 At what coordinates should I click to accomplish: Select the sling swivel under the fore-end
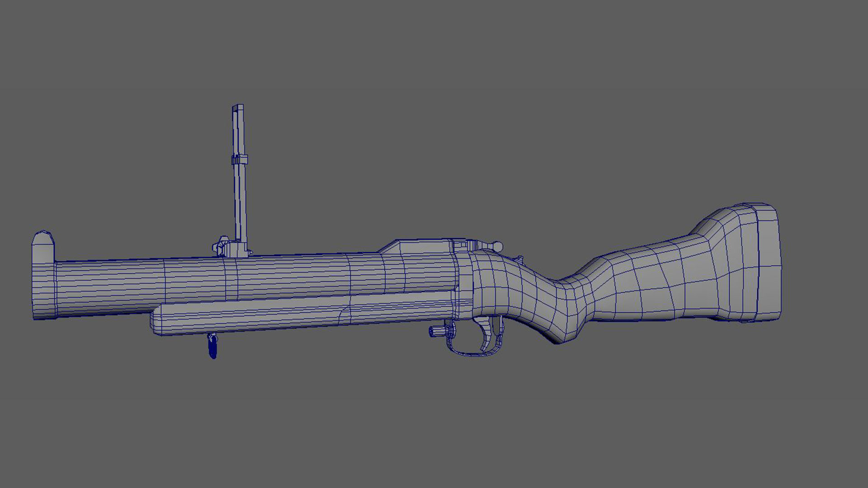(x=212, y=347)
